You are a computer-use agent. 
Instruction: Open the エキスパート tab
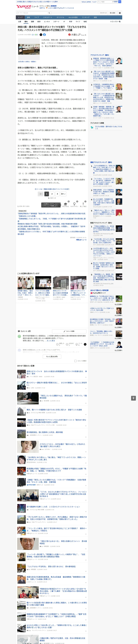[48, 17]
